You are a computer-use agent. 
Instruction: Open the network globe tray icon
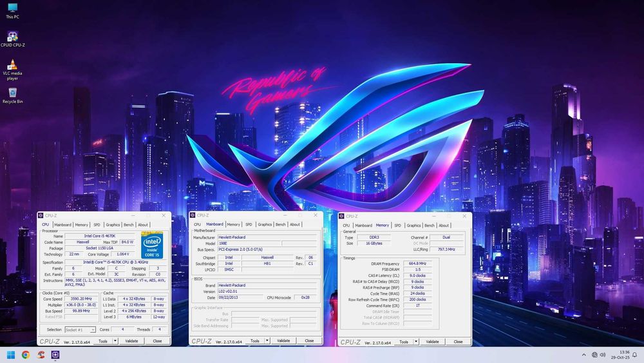point(594,355)
